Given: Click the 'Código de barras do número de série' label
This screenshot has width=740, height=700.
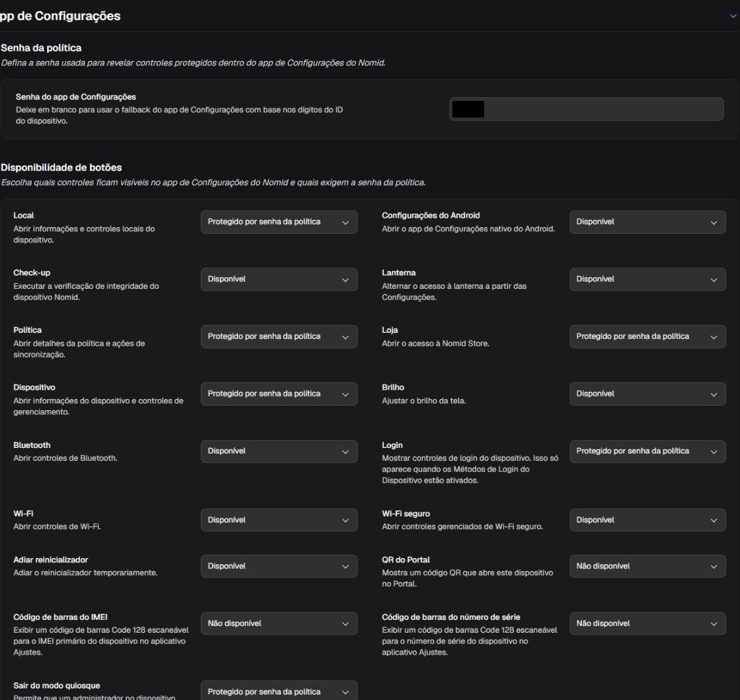Looking at the screenshot, I should click(x=451, y=617).
